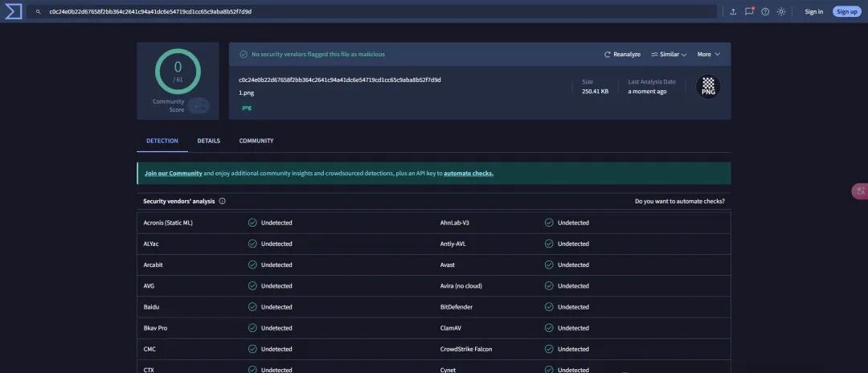Click the undetected check icon for Antiy-AVL
This screenshot has width=868, height=373.
click(549, 244)
